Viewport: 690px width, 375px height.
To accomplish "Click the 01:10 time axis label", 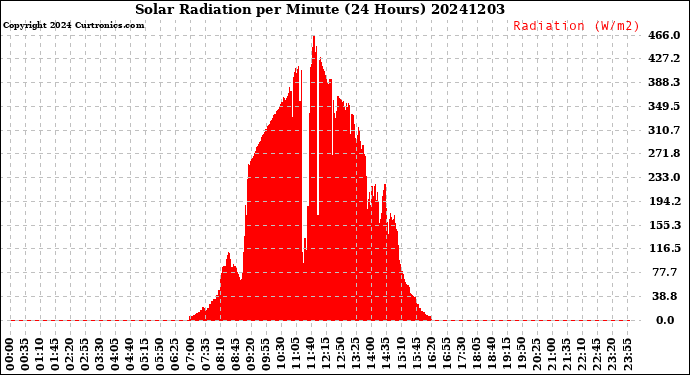I will tap(40, 354).
